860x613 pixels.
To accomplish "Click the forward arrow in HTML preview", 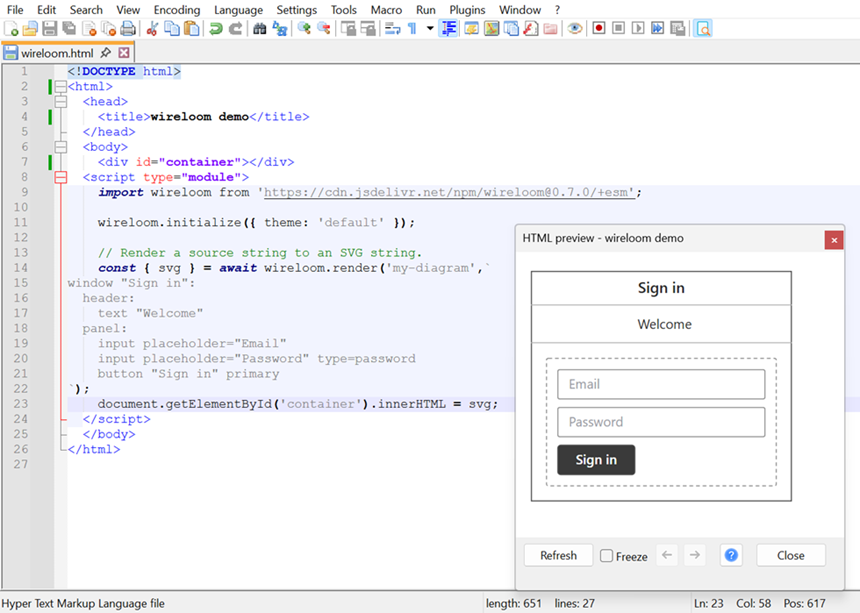I will pos(695,555).
